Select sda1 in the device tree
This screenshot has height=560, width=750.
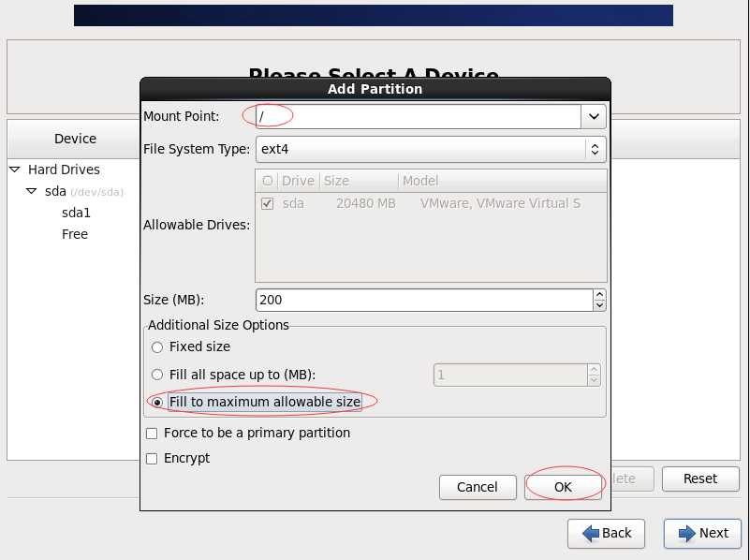[76, 213]
